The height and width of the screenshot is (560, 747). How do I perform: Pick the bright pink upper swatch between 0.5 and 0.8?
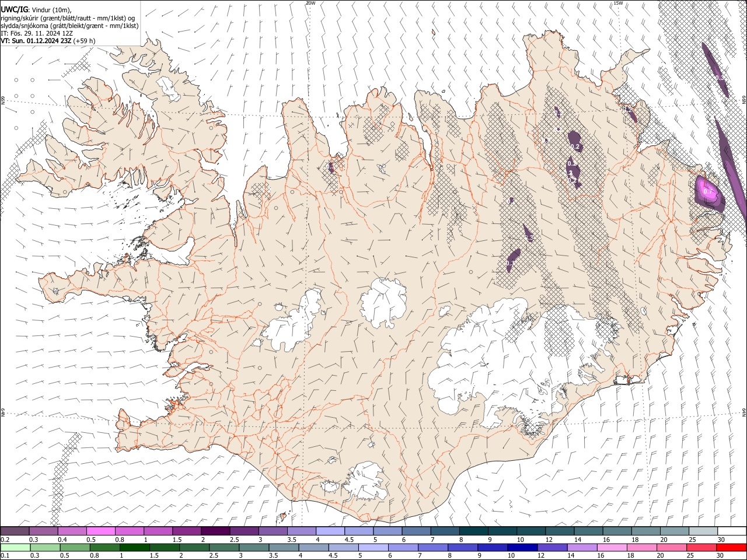[x=100, y=531]
